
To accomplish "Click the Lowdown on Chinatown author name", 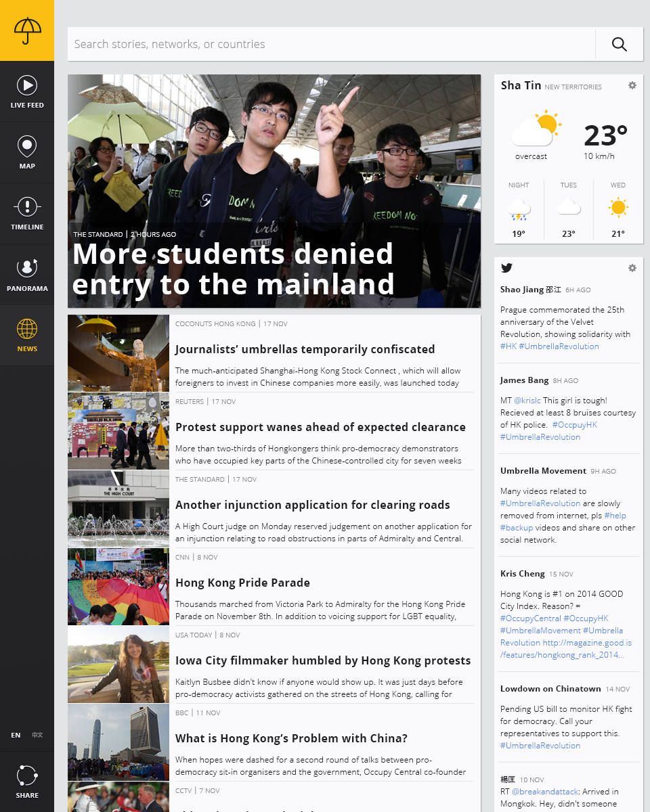I will (x=551, y=689).
